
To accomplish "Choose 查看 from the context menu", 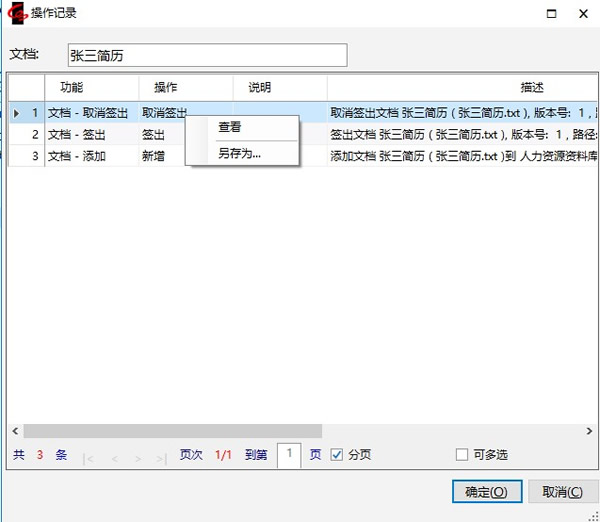I will pyautogui.click(x=230, y=128).
